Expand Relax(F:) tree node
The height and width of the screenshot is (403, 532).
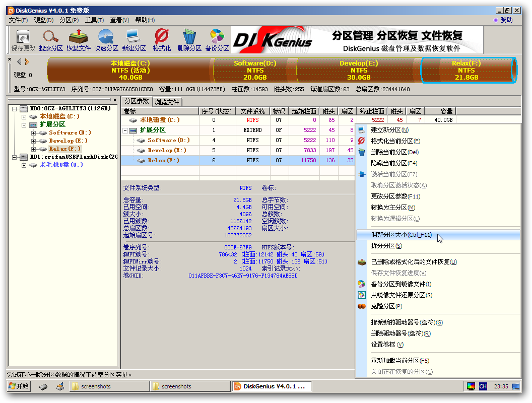tap(33, 149)
